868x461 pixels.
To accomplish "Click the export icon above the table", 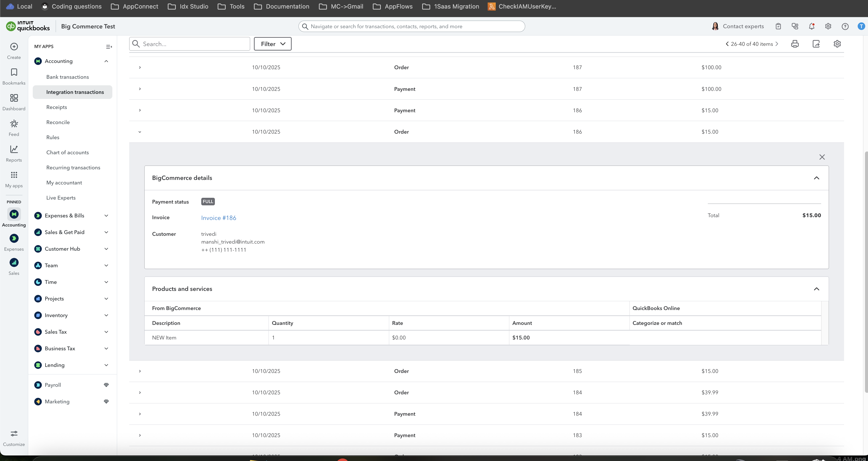I will 816,44.
